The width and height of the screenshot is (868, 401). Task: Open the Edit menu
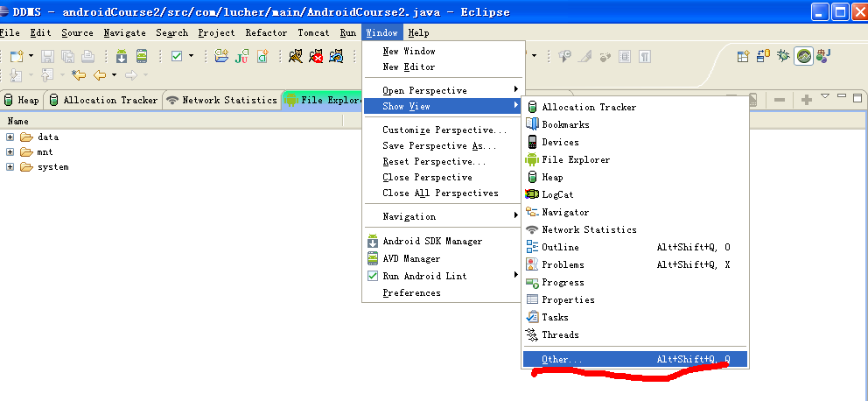tap(41, 32)
